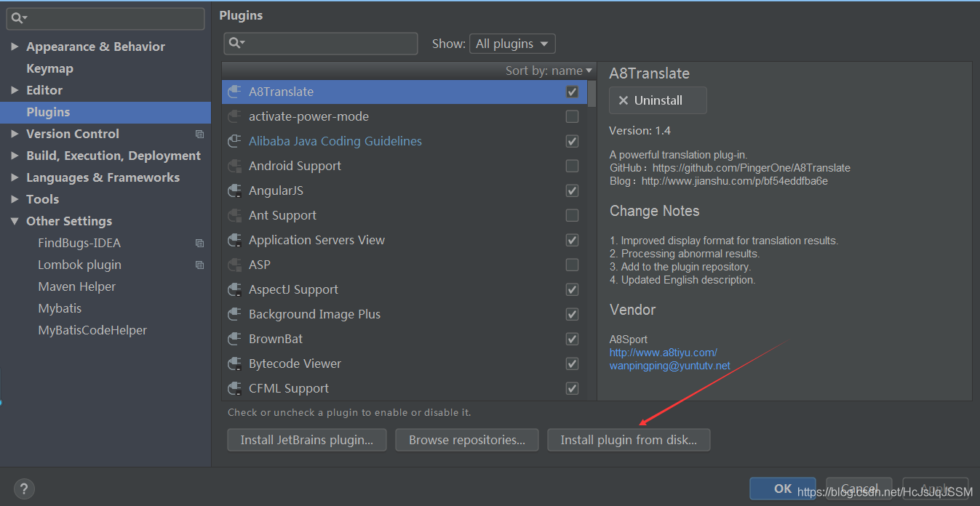Image resolution: width=980 pixels, height=506 pixels.
Task: Click the Version Control project-level icon
Action: (x=199, y=134)
